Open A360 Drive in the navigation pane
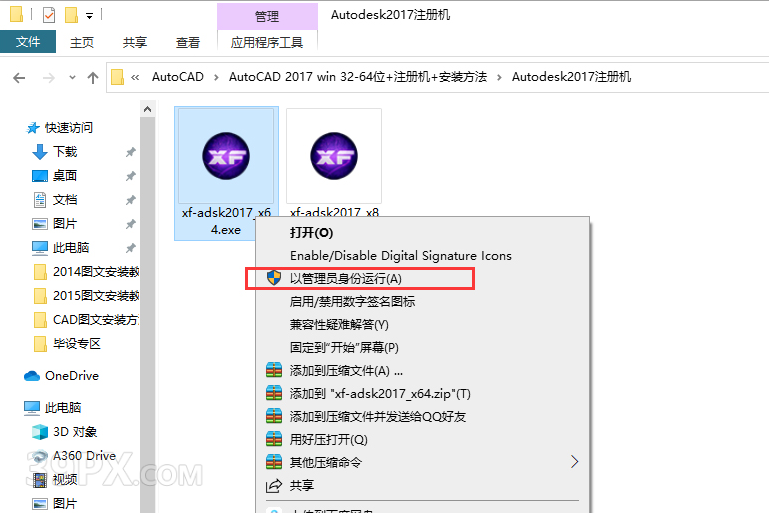769x513 pixels. [84, 456]
